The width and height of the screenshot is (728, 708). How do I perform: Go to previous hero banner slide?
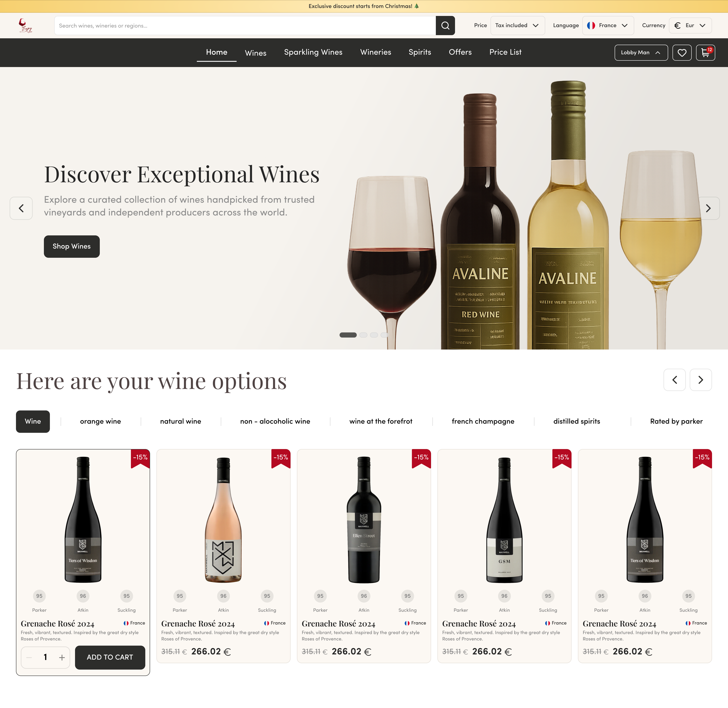click(21, 208)
